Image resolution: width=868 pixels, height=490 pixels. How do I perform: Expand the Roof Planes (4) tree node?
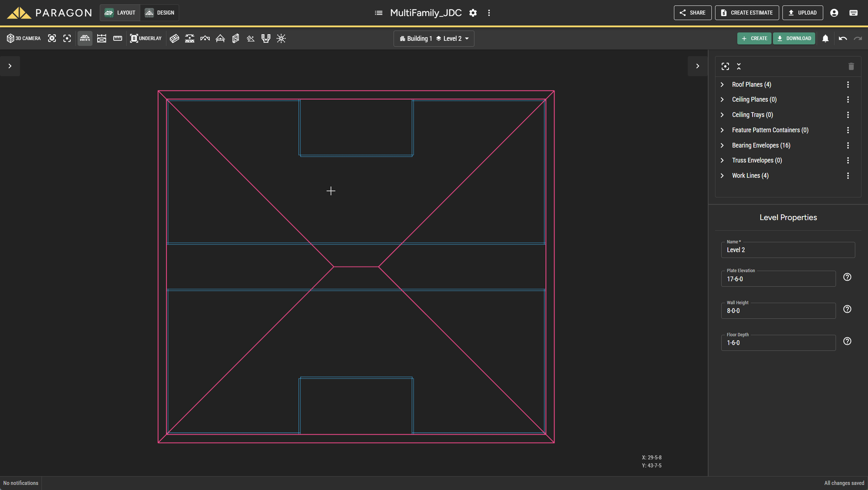[722, 85]
